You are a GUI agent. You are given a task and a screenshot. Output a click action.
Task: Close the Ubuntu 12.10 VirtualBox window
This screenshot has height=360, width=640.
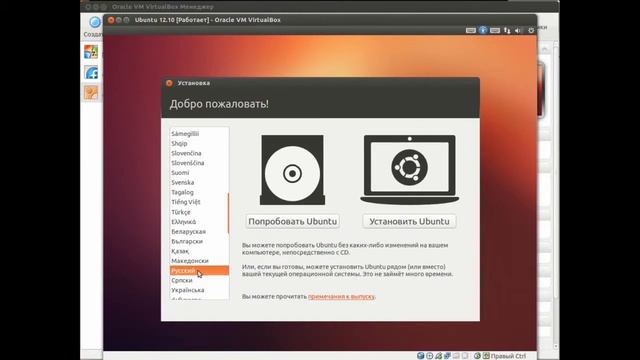point(111,20)
